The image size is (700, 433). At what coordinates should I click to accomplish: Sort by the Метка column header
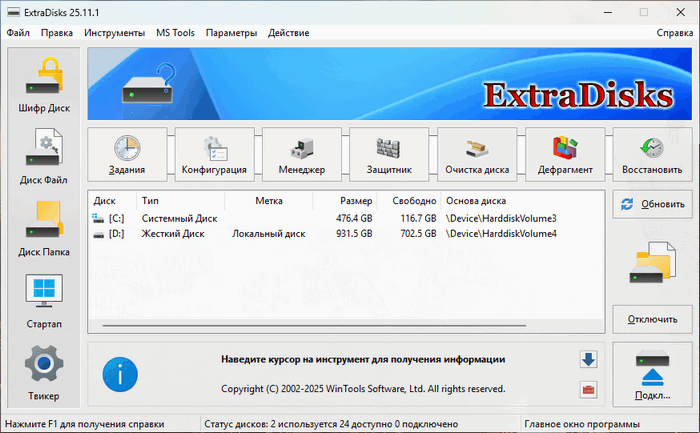269,201
